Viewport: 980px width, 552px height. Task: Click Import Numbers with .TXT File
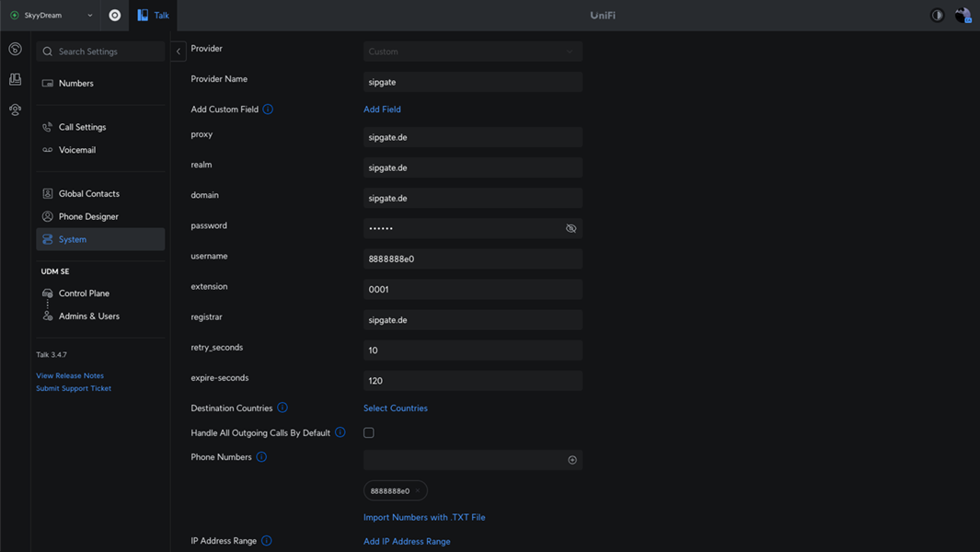[424, 517]
